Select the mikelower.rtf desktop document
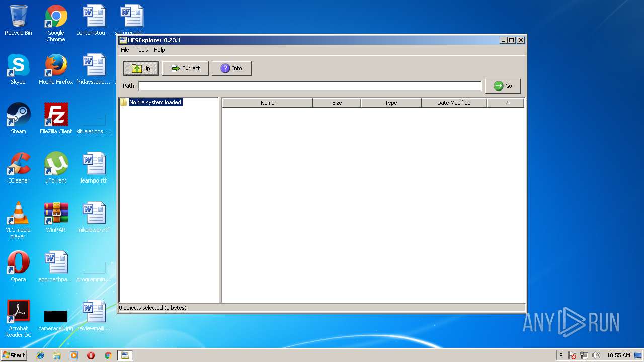Image resolution: width=644 pixels, height=362 pixels. click(x=94, y=217)
